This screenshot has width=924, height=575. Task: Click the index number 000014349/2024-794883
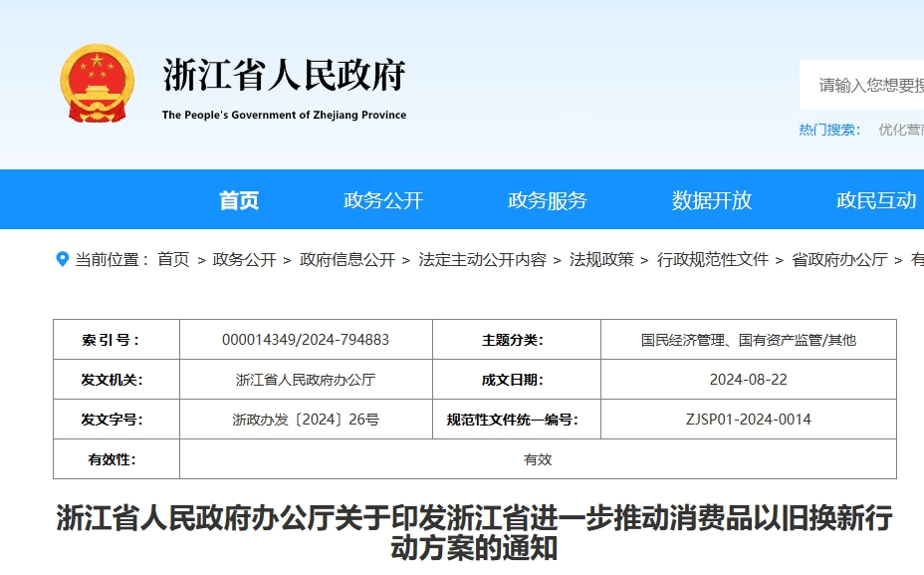tap(306, 340)
